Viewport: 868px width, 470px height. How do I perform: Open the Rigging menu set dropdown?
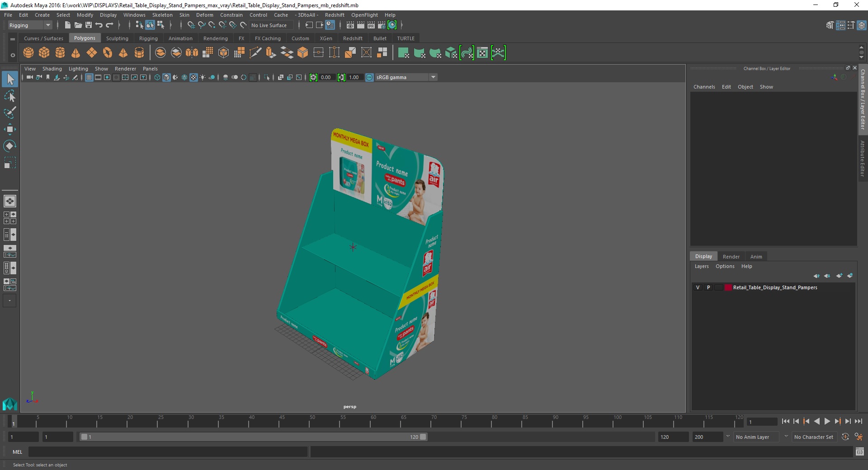[x=30, y=25]
